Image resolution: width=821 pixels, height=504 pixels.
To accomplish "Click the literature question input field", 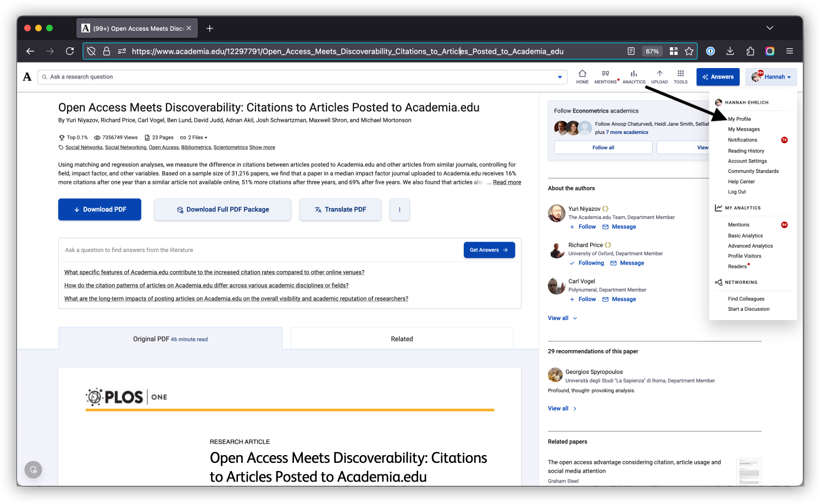I will click(261, 250).
